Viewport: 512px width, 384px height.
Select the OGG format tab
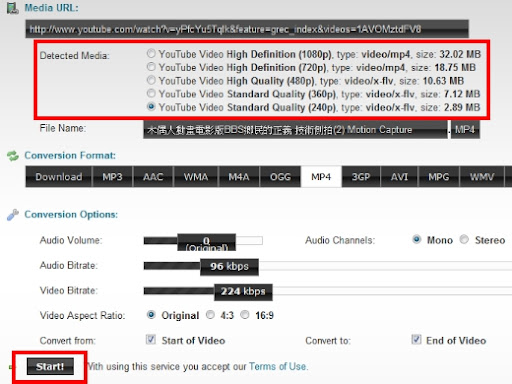click(280, 177)
